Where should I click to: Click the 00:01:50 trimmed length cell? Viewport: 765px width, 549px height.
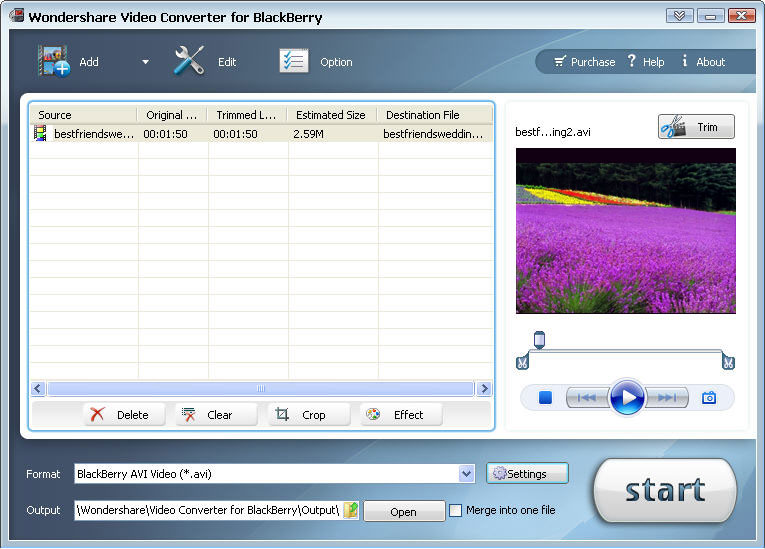click(x=235, y=134)
